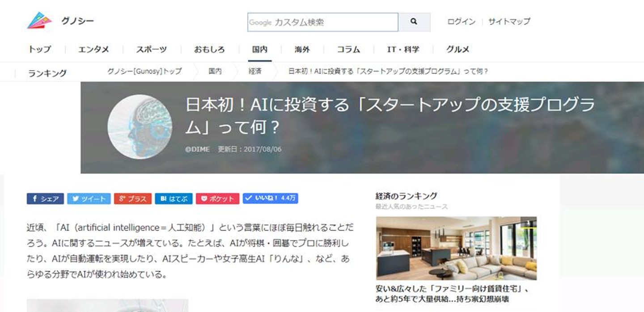
Task: Click the グノシー site name text
Action: 77,21
